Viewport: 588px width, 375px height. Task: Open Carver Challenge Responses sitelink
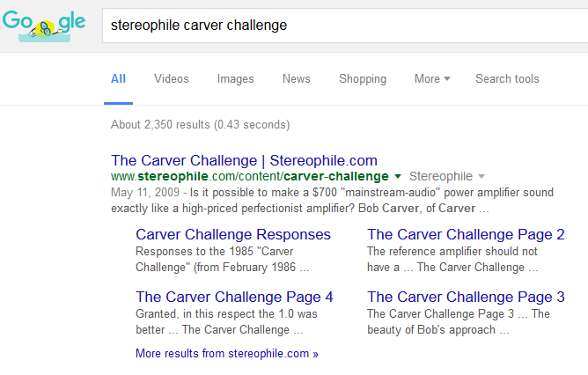tap(233, 234)
